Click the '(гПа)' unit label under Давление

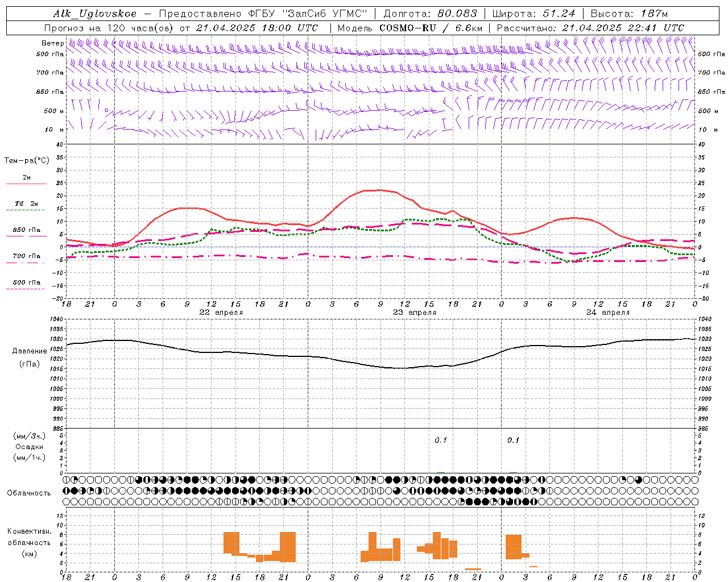point(30,364)
